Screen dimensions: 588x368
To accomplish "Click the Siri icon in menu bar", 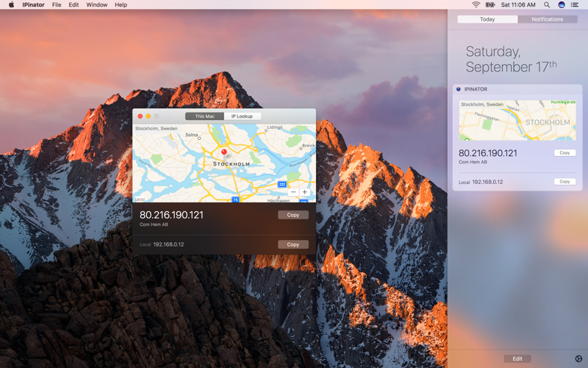I will [x=562, y=4].
